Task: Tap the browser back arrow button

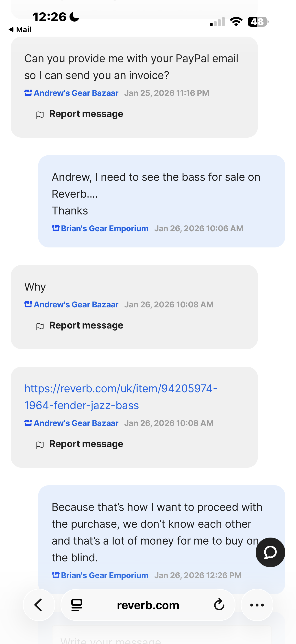Action: [x=39, y=605]
